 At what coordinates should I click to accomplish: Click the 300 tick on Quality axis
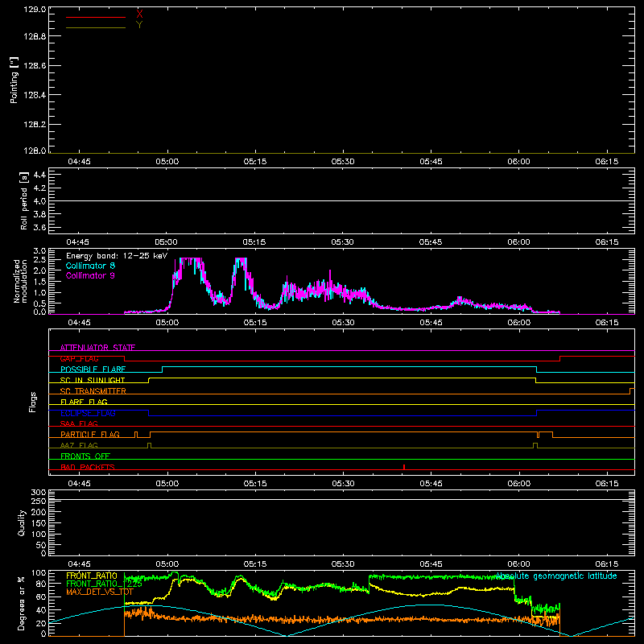pyautogui.click(x=39, y=493)
